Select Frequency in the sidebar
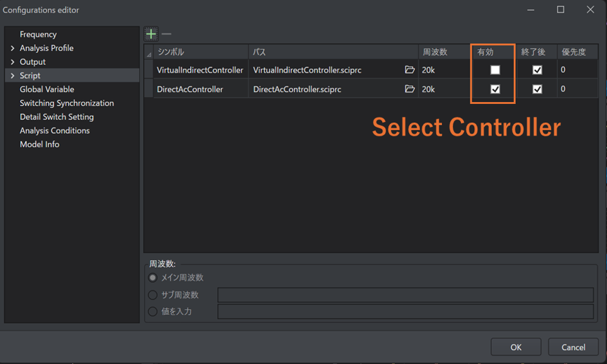This screenshot has width=607, height=364. [x=38, y=35]
